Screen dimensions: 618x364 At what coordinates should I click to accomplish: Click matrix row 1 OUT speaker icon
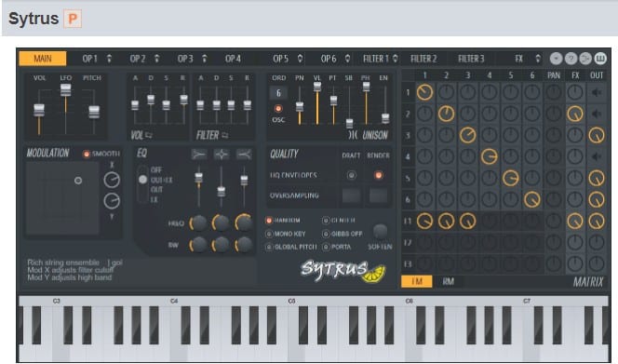click(x=597, y=93)
